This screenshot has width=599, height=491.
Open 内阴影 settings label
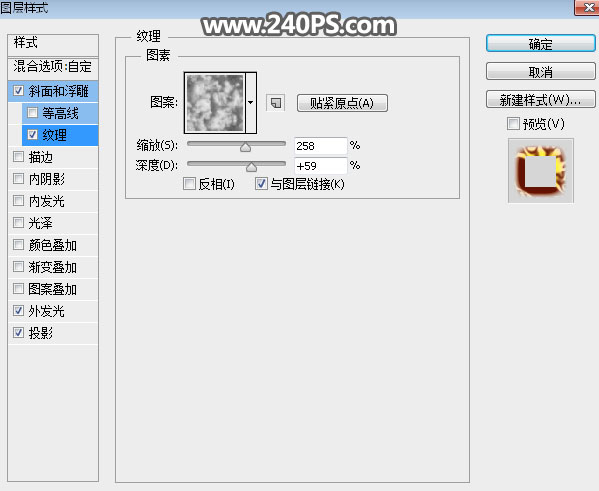point(46,179)
